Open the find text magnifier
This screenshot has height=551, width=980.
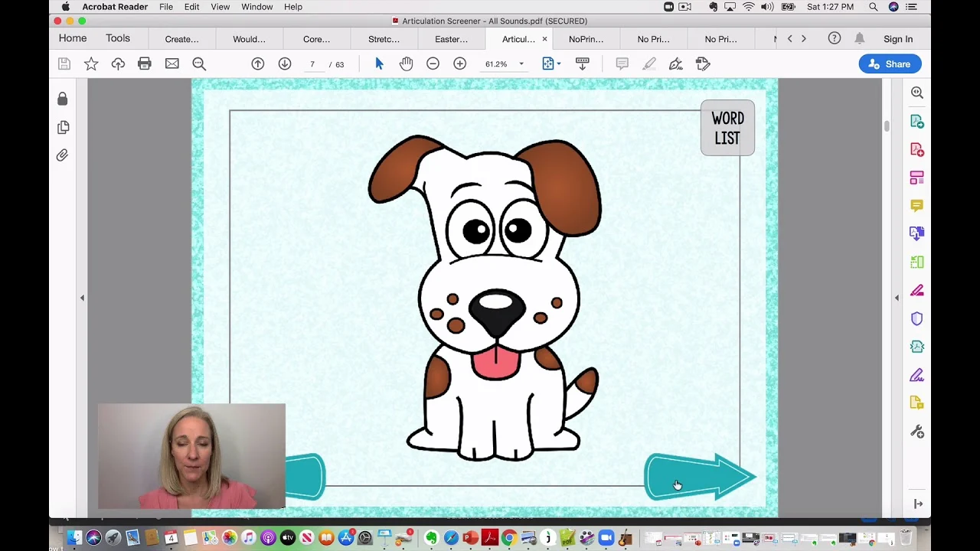(199, 64)
